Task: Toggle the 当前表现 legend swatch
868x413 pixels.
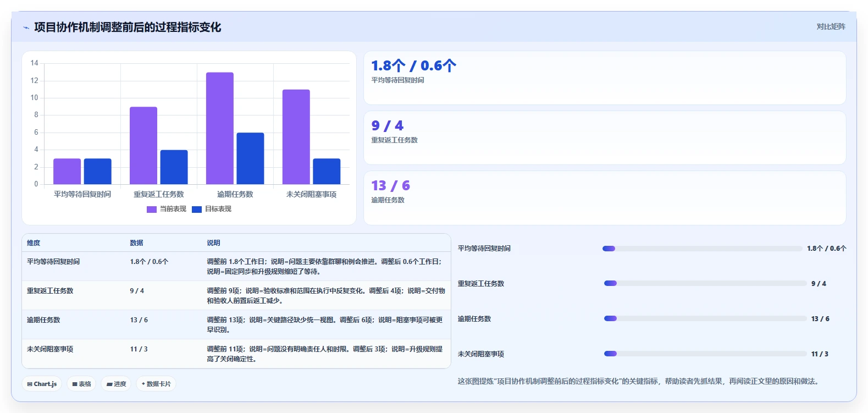Action: [152, 210]
